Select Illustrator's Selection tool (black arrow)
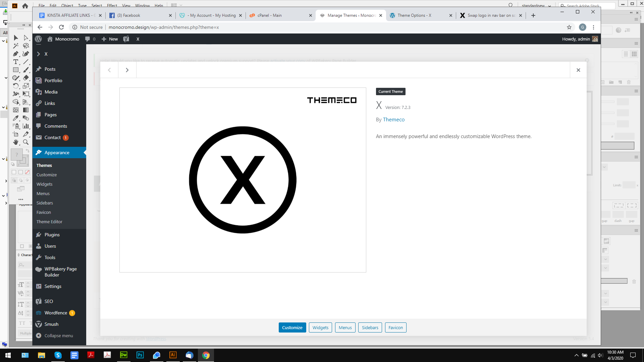This screenshot has width=644, height=362. coord(16,38)
